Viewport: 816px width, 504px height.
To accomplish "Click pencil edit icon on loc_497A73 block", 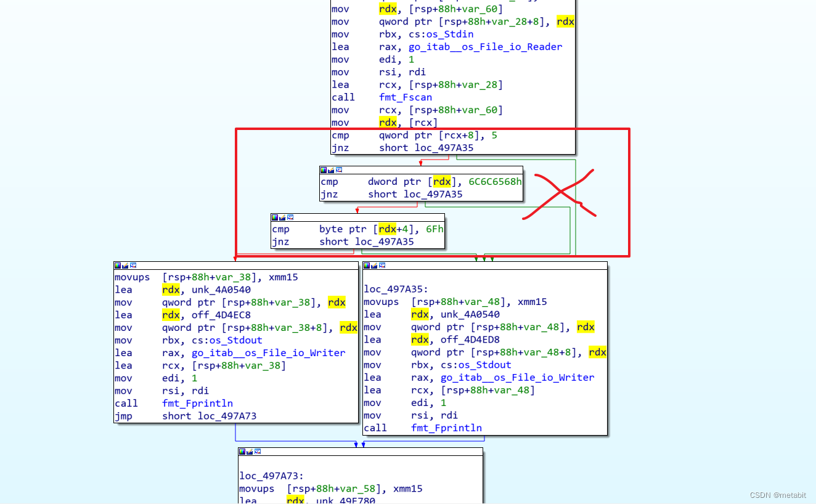I will [x=250, y=452].
